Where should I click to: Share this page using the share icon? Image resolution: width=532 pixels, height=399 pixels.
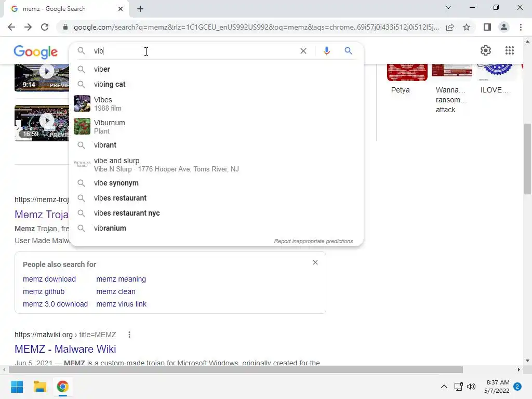coord(450,27)
